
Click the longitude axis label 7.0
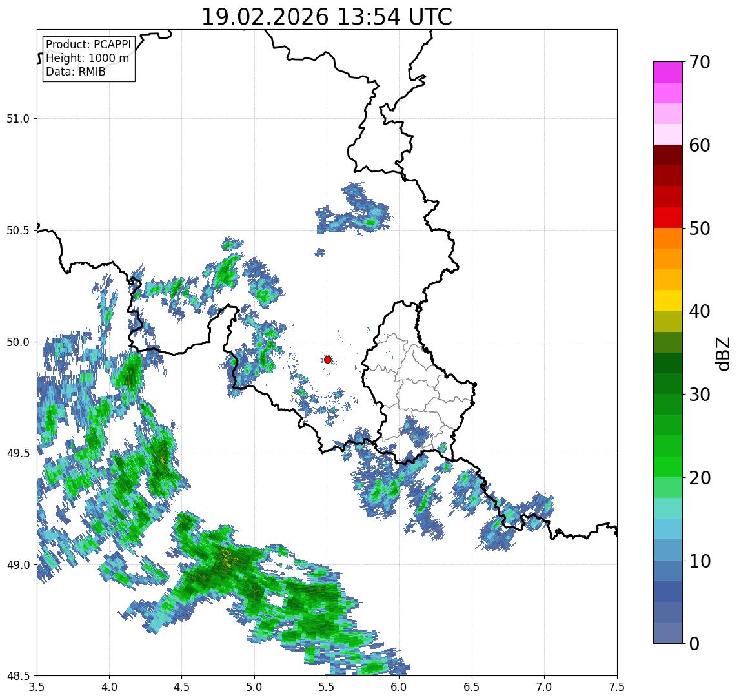544,687
